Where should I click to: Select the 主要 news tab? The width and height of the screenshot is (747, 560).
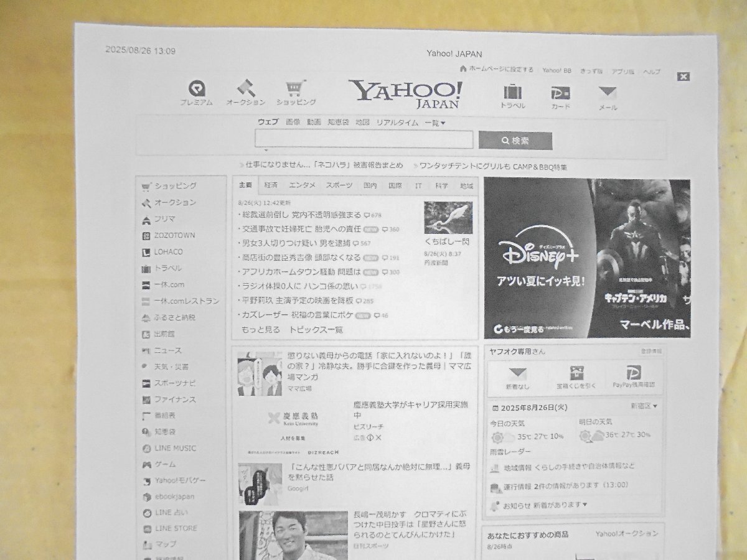pyautogui.click(x=245, y=185)
